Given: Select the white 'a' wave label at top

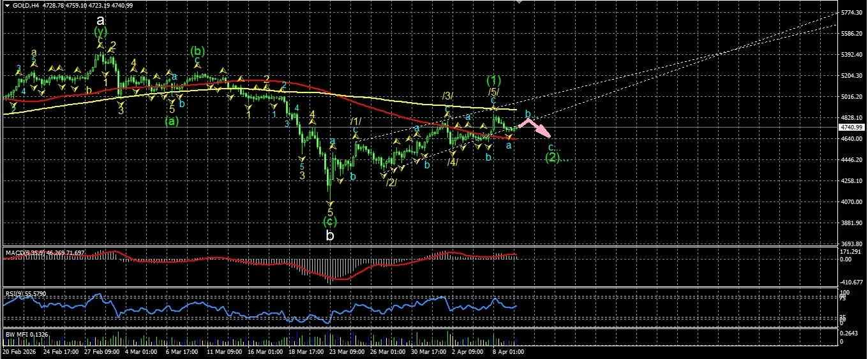Looking at the screenshot, I should point(100,20).
